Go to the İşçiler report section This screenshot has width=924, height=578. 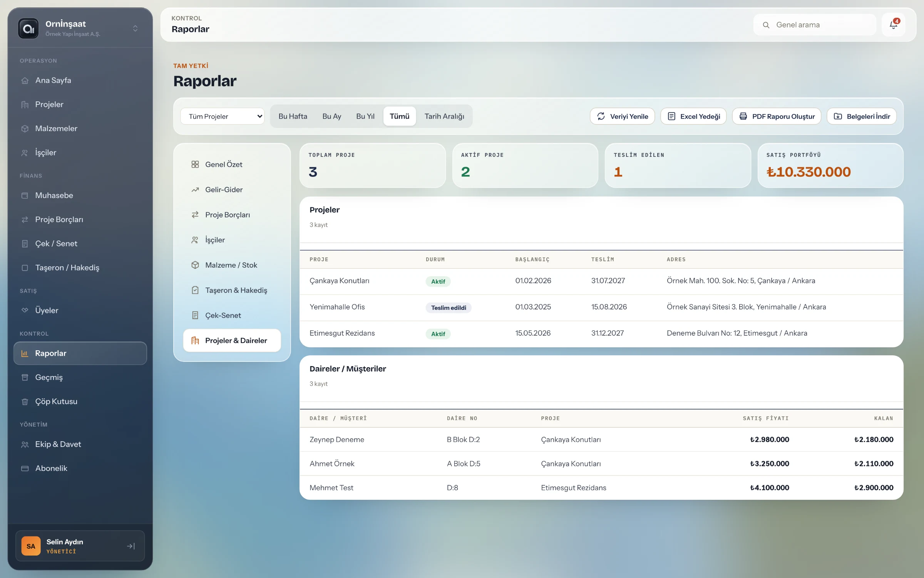(232, 240)
